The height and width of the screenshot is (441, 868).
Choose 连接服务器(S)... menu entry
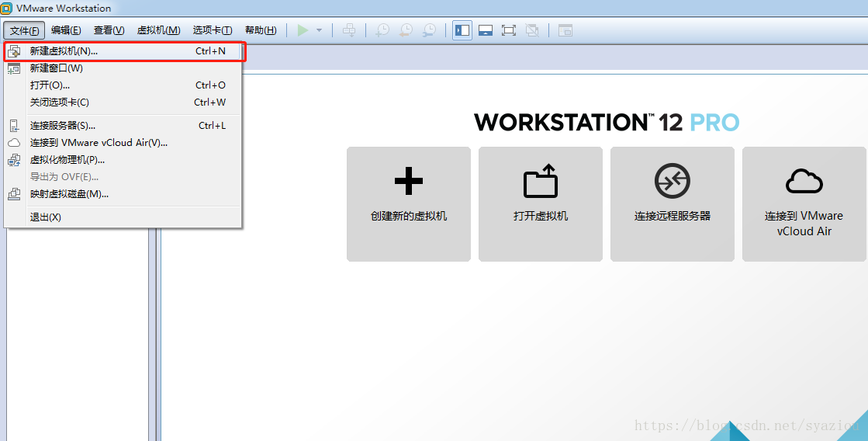[x=123, y=126]
